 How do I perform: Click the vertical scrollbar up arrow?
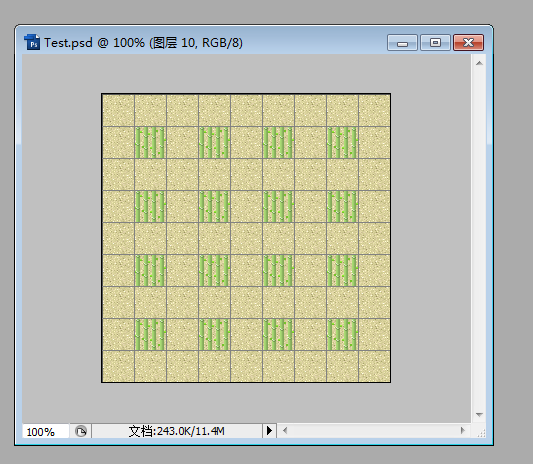[479, 63]
